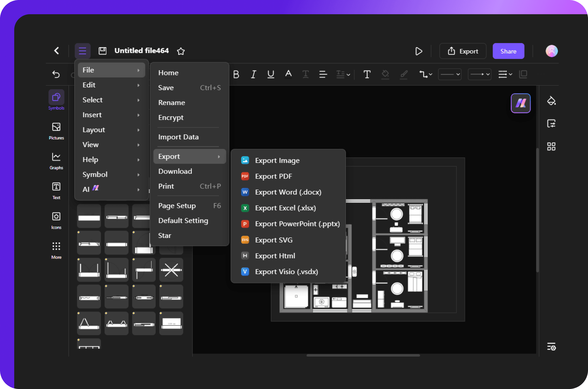Open Icons panel in sidebar
The image size is (588, 389).
(x=56, y=220)
